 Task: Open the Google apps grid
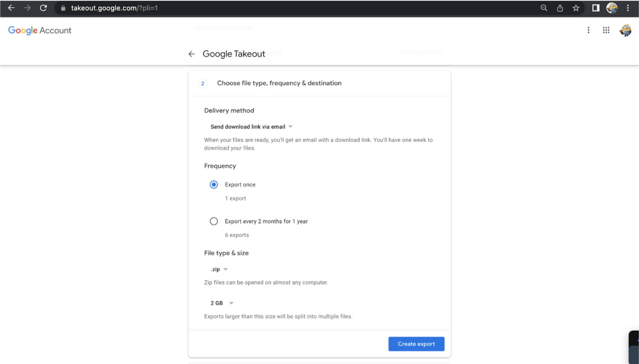tap(606, 30)
